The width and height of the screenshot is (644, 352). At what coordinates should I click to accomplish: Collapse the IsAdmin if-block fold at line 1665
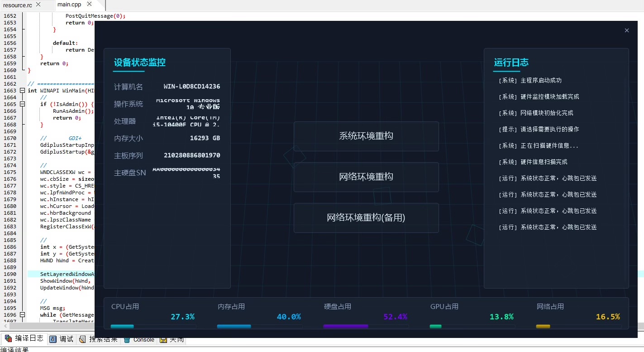coord(23,104)
